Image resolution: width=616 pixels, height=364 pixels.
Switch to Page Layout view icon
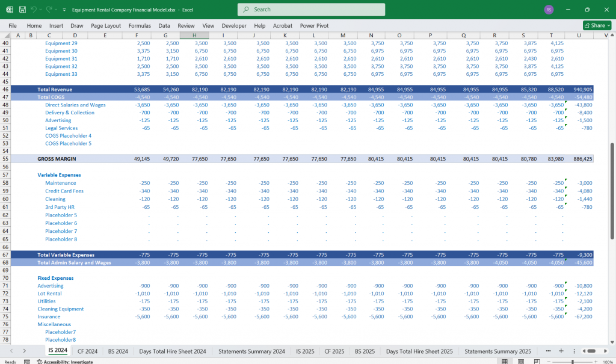pos(520,360)
